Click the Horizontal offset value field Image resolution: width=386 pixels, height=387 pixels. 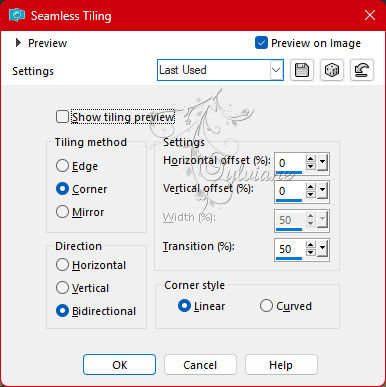pyautogui.click(x=289, y=163)
